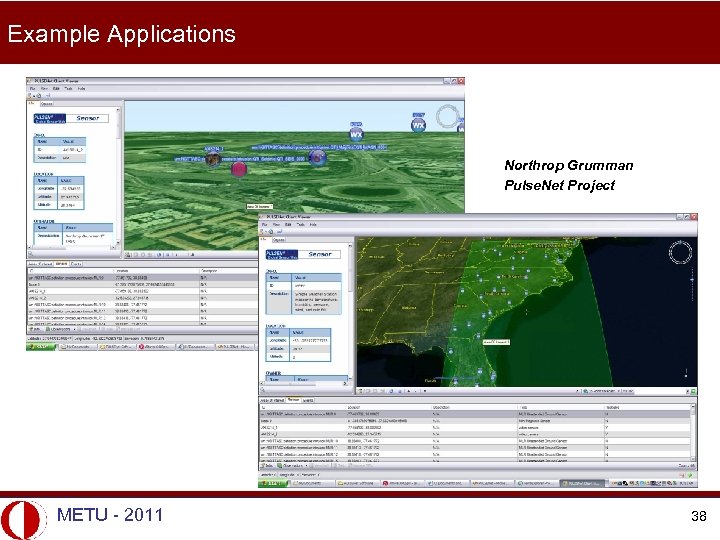
Task: Switch to Events tab in front window table
Action: [x=308, y=400]
